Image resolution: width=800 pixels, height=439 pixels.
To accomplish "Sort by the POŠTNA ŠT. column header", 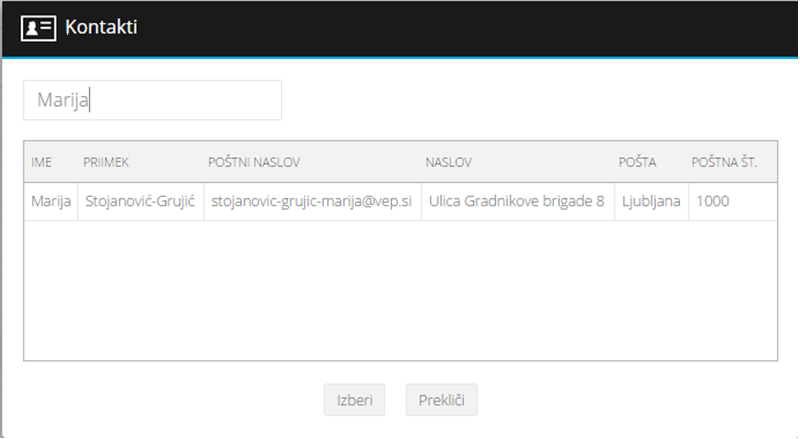I will pyautogui.click(x=724, y=162).
